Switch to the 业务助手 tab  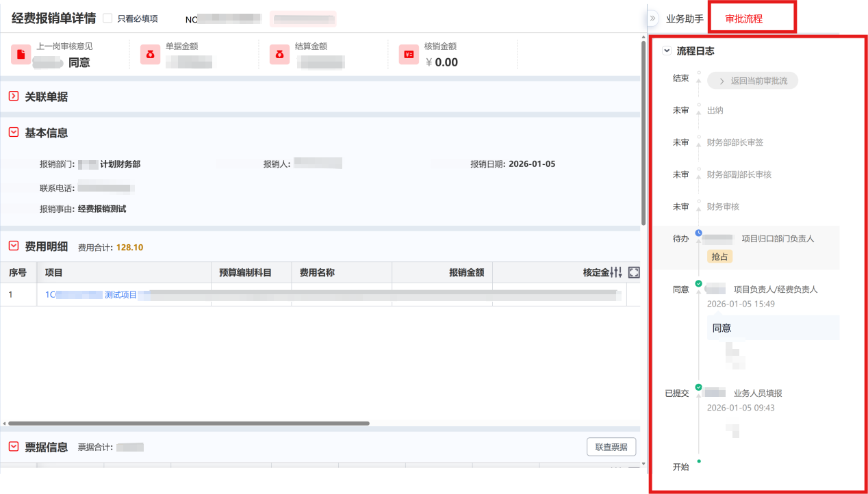pyautogui.click(x=685, y=18)
